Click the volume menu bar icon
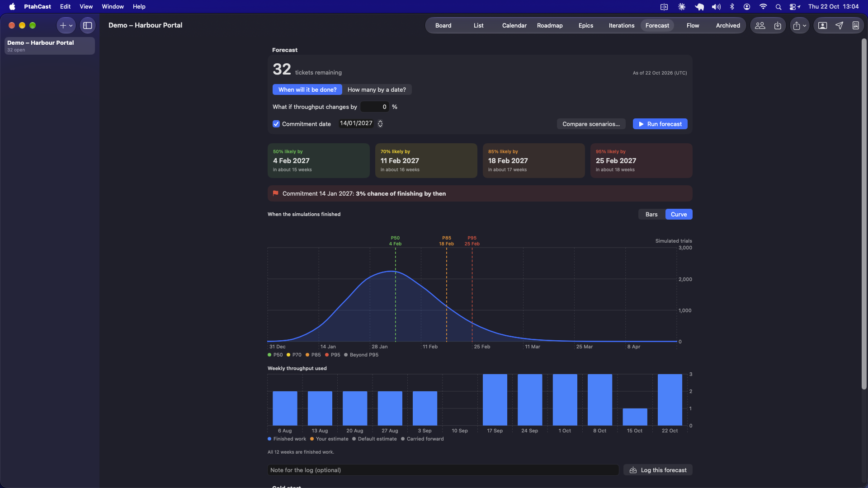The width and height of the screenshot is (868, 488). coord(716,7)
